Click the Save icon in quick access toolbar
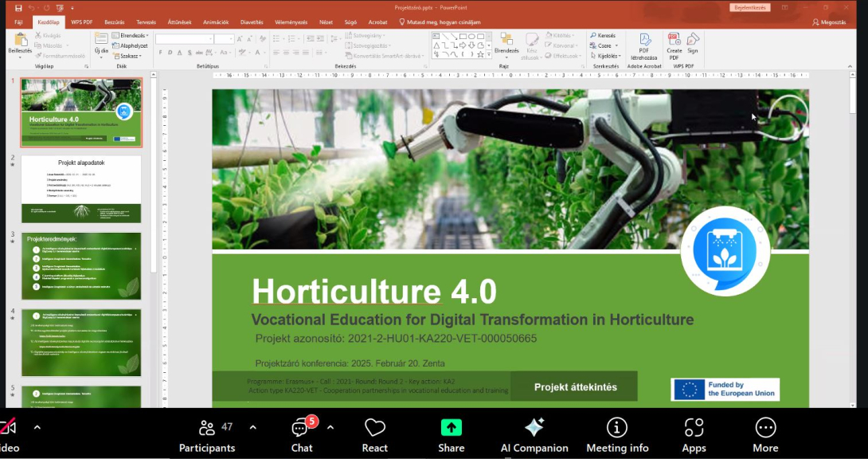This screenshot has height=459, width=868. (x=18, y=7)
